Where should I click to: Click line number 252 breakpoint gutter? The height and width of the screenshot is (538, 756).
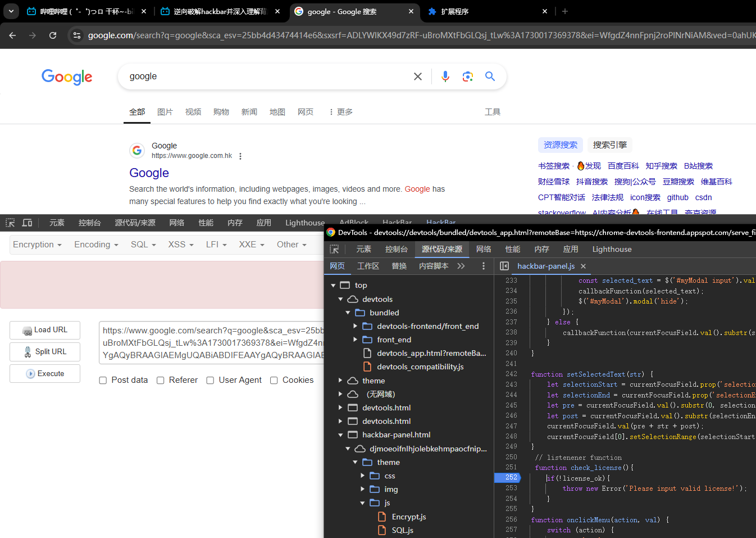pos(511,478)
